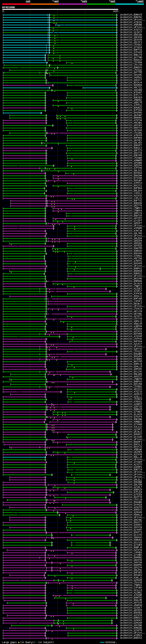Viewport: 146px width, 644px height.
Task: Click hit label UniRef100_C5WUY9
Action: pyautogui.click(x=131, y=379)
